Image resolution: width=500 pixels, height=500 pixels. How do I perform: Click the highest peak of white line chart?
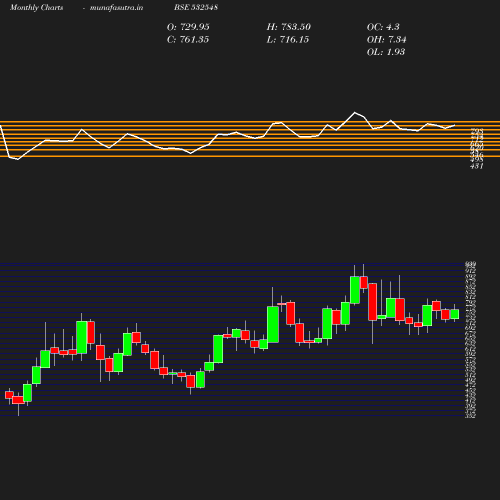pos(355,112)
